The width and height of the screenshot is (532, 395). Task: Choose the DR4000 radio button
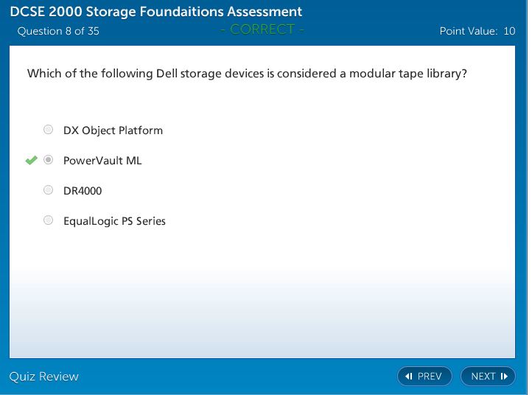point(49,190)
